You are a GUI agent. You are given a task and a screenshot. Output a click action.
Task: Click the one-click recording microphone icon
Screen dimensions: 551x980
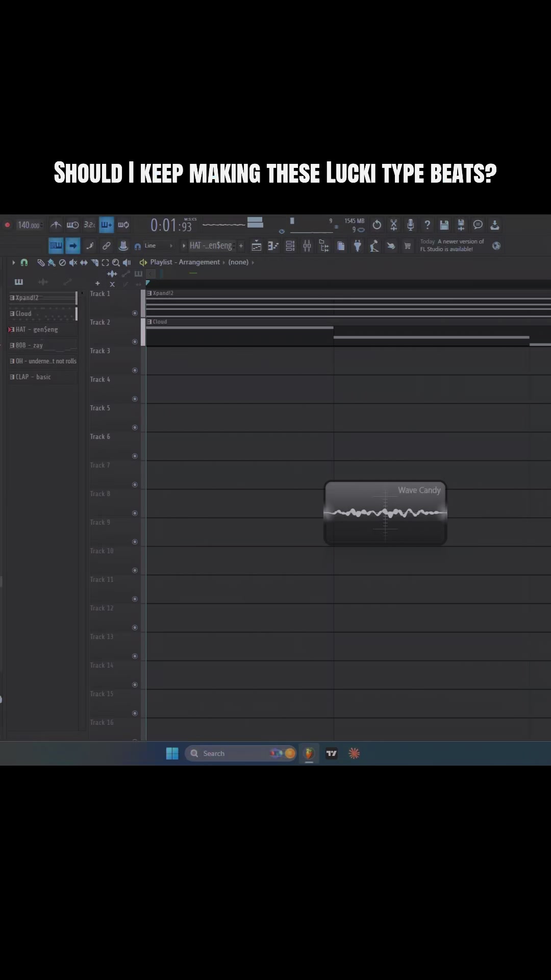click(411, 225)
